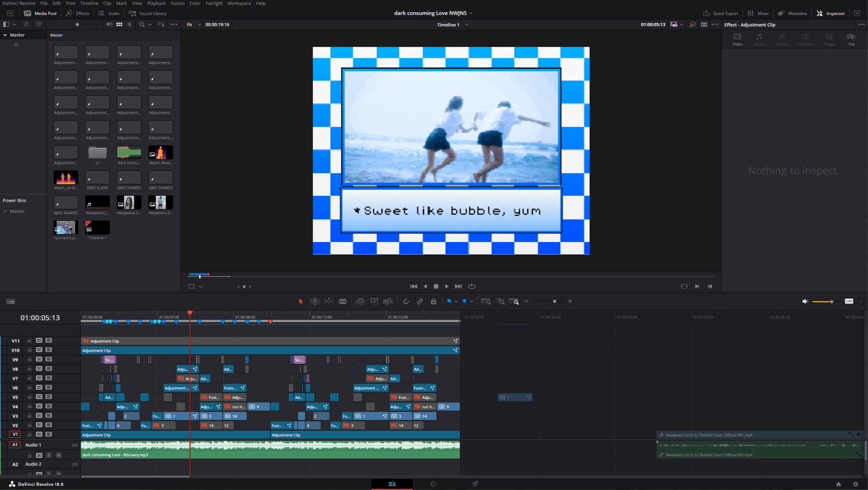Toggle the DIM audio button
Viewport: 868px width, 490px height.
coord(849,301)
